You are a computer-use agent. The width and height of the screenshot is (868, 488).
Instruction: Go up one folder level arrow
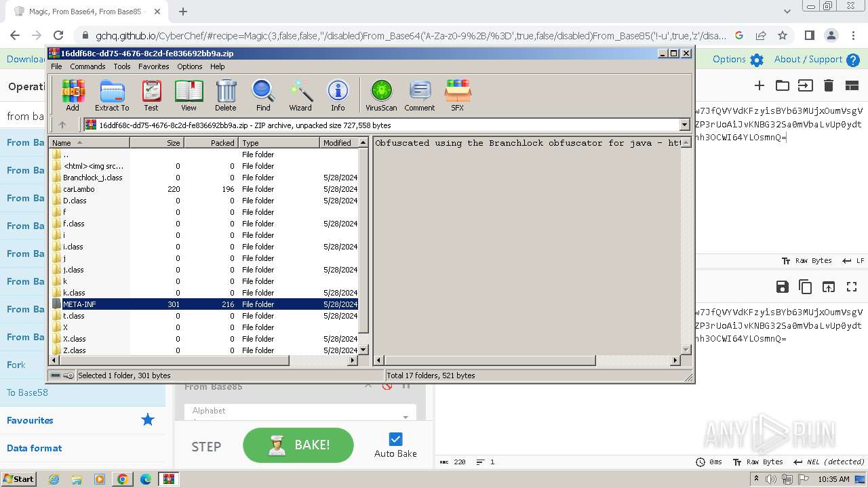tap(62, 125)
